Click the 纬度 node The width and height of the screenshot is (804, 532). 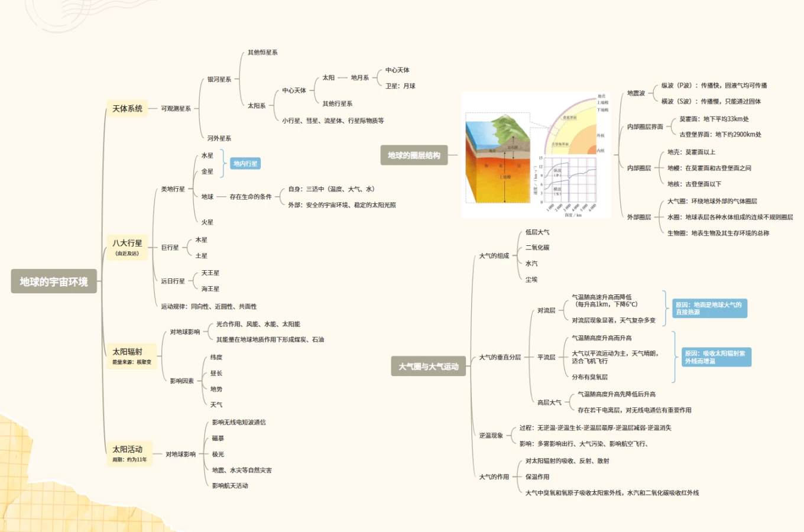pyautogui.click(x=216, y=358)
